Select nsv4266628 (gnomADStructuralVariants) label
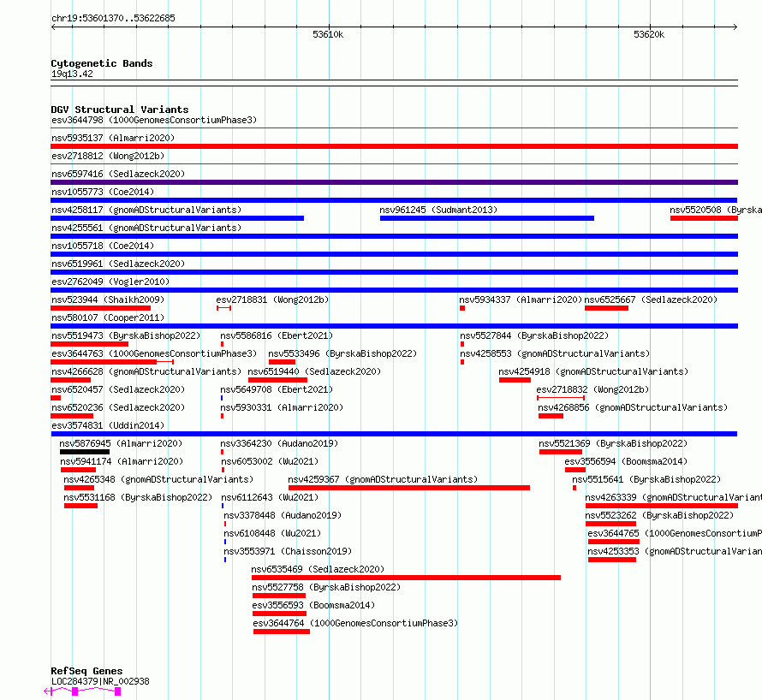 pos(146,371)
